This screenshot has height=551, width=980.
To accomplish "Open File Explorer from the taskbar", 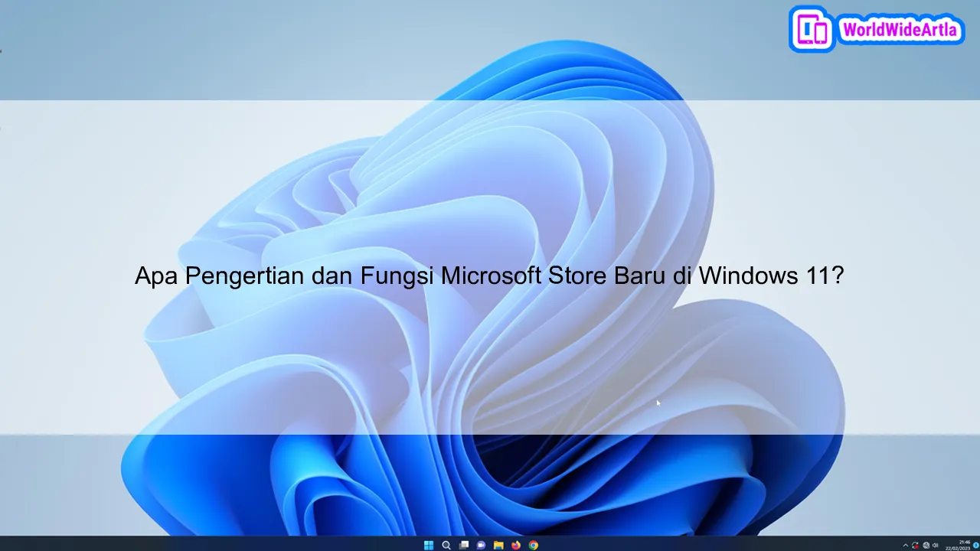I will [x=498, y=546].
